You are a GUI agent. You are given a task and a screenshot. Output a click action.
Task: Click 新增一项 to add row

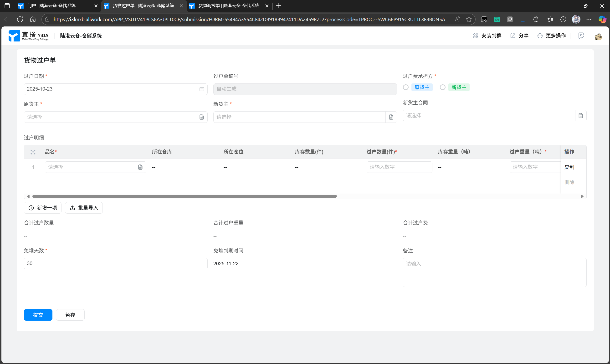[43, 208]
